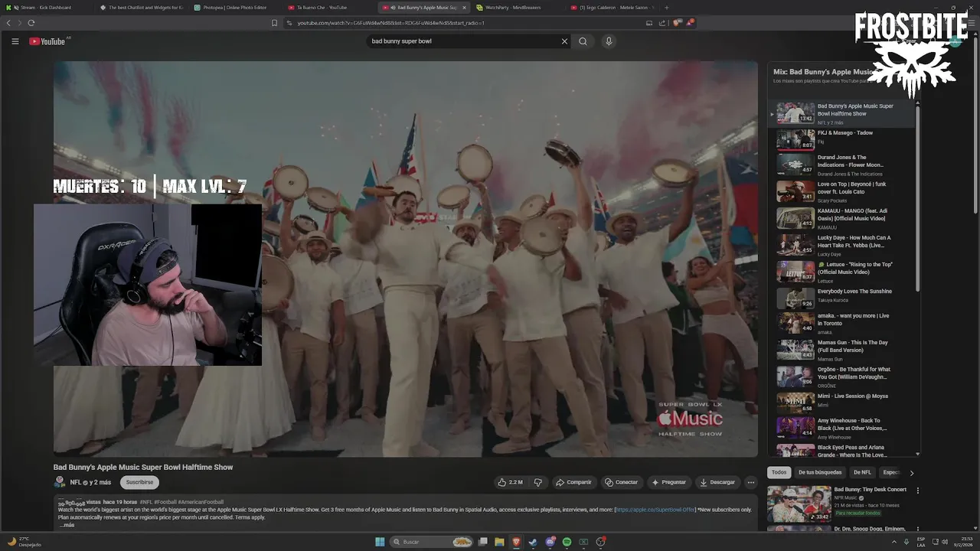Subscribe using the Suscribirse button

tap(139, 482)
